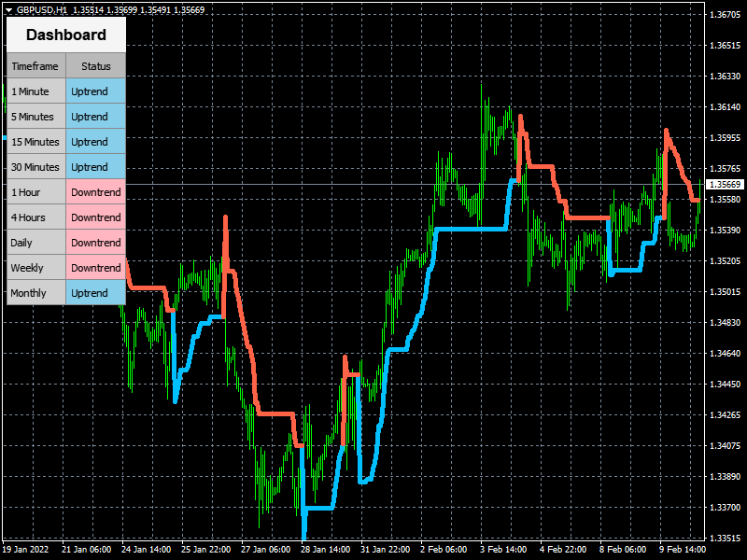
Task: Select the Weekly timeframe cell
Action: [35, 268]
